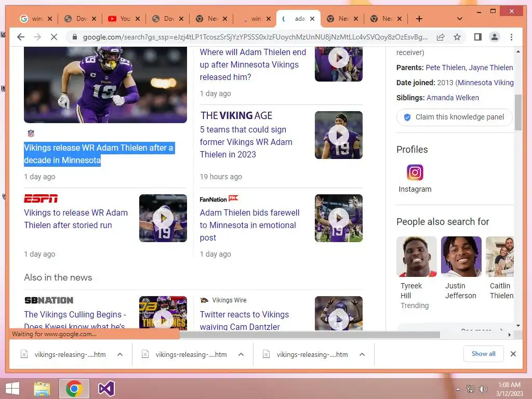Click the vertical page scrollbar thumb

coord(518,112)
